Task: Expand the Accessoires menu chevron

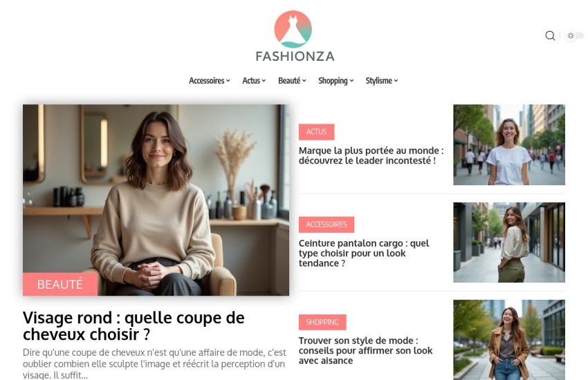Action: coord(228,81)
